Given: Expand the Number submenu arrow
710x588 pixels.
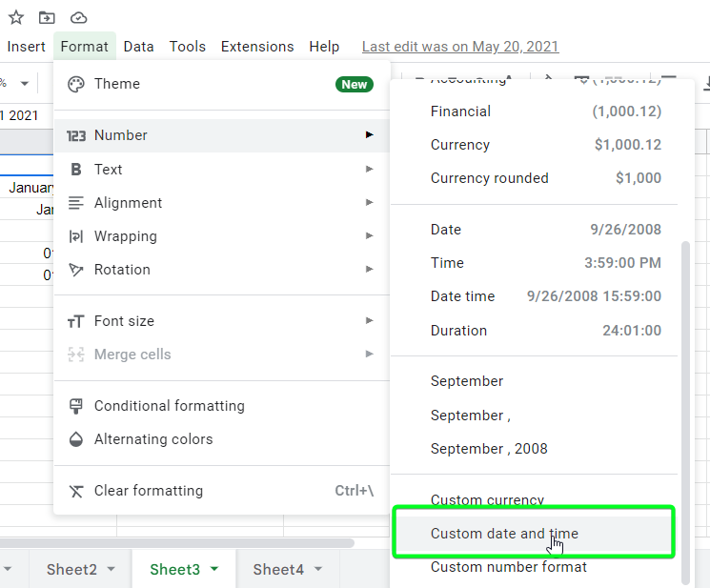Looking at the screenshot, I should 369,135.
